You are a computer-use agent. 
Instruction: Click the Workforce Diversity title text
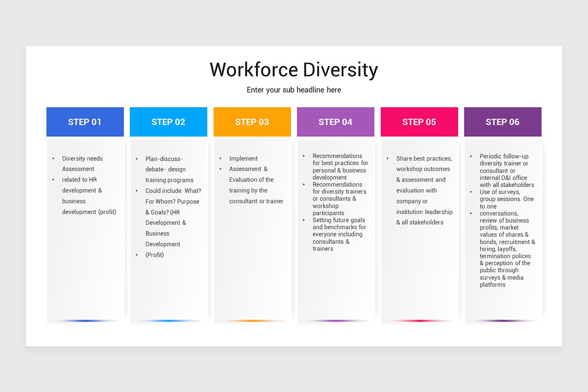coord(294,70)
